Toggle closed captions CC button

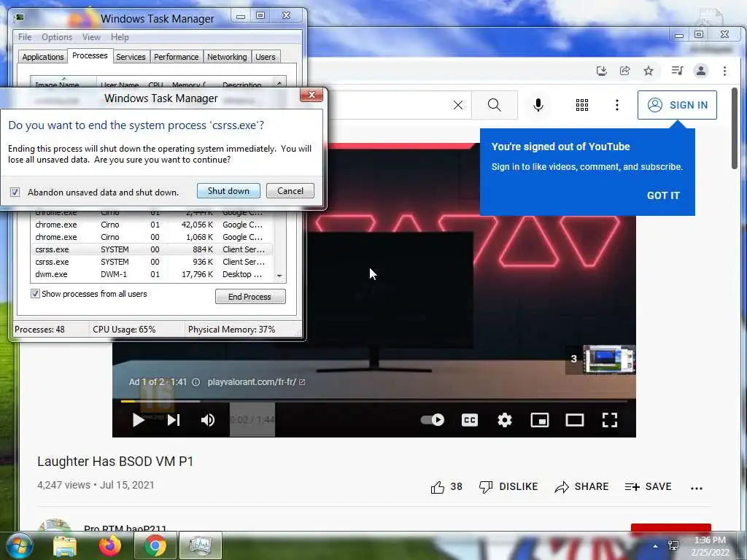(470, 419)
